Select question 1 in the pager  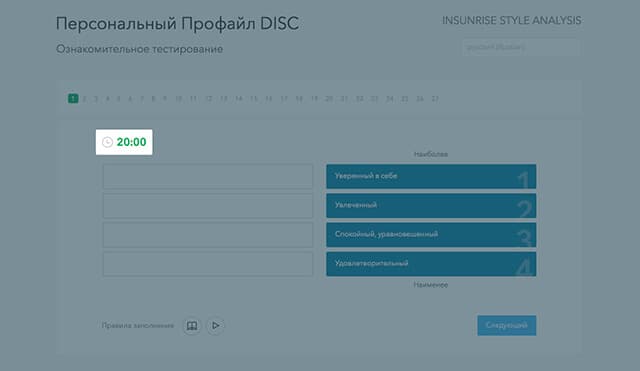[73, 98]
